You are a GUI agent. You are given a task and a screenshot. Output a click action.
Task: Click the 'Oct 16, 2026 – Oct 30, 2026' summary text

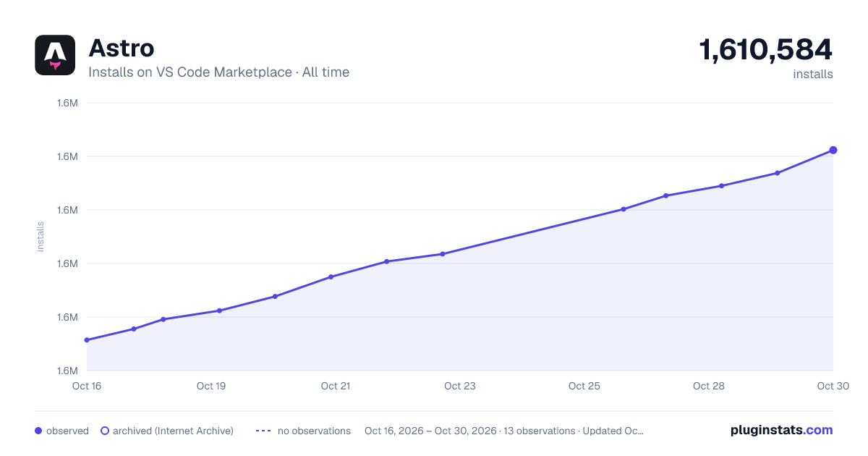[430, 431]
